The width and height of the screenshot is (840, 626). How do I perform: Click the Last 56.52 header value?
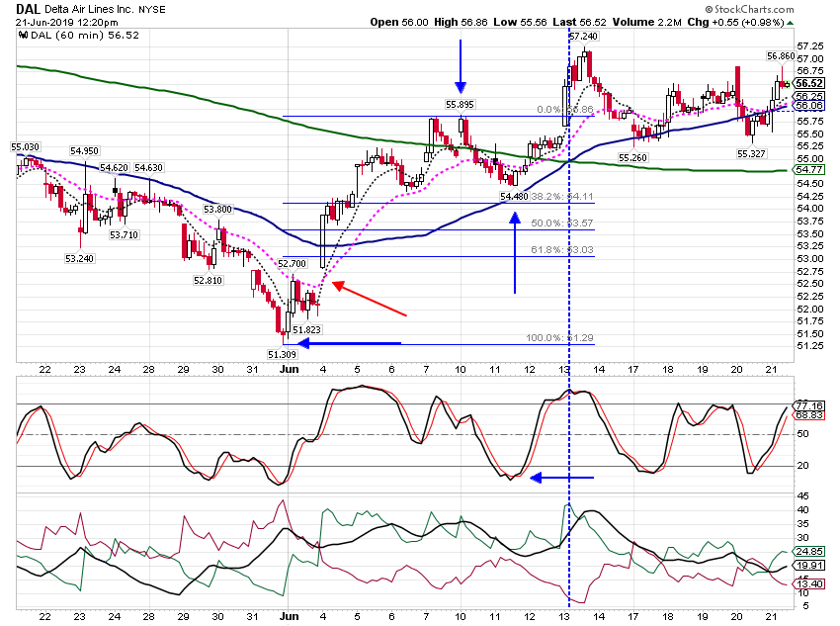[x=580, y=22]
